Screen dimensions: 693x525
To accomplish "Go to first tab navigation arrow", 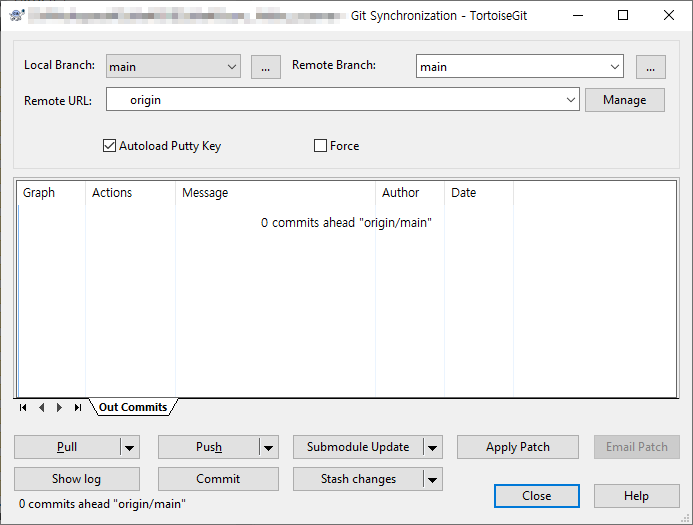I will pyautogui.click(x=23, y=407).
